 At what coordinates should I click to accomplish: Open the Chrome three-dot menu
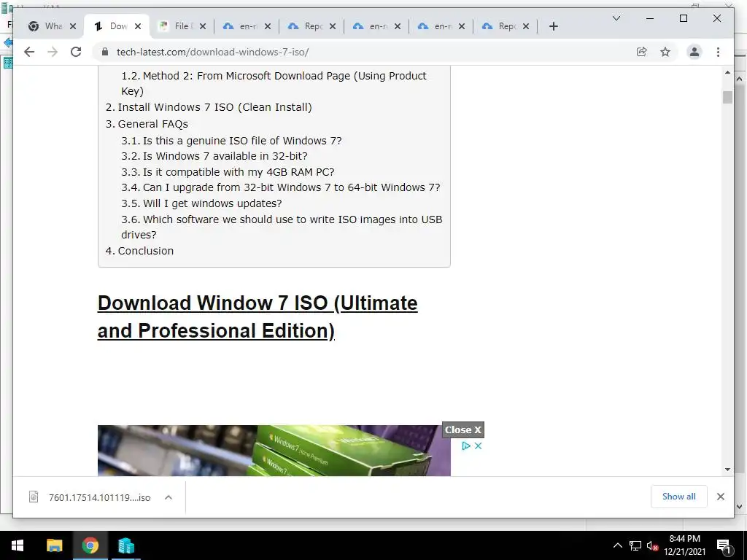coord(718,52)
